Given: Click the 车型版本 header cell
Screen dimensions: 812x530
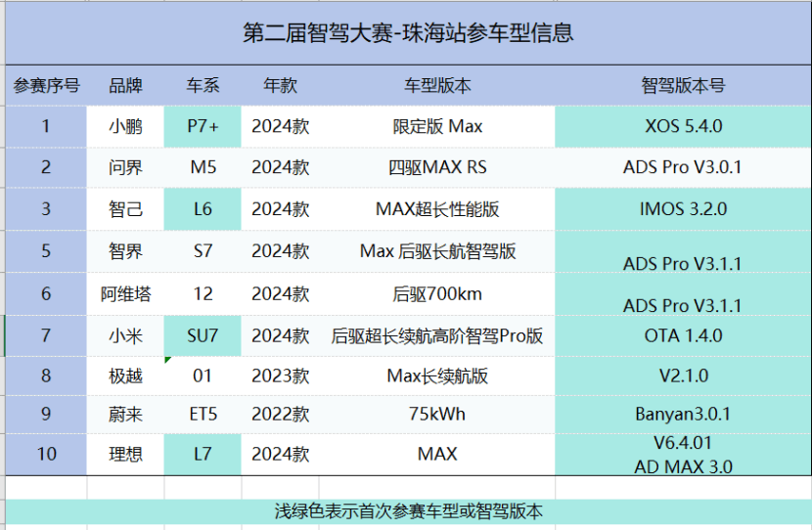Looking at the screenshot, I should point(437,86).
